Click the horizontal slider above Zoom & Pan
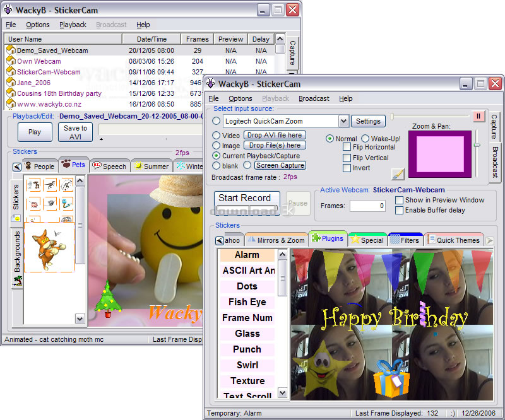The width and height of the screenshot is (505, 420). pos(430,116)
